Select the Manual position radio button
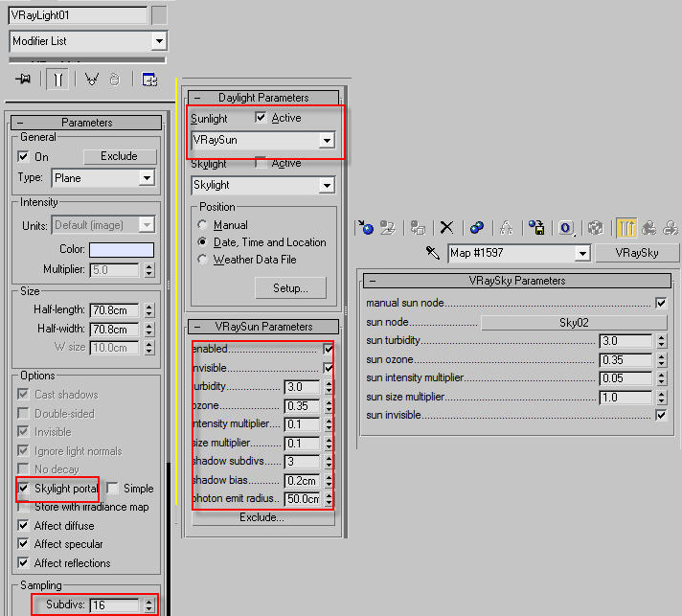Image resolution: width=682 pixels, height=616 pixels. 202,225
